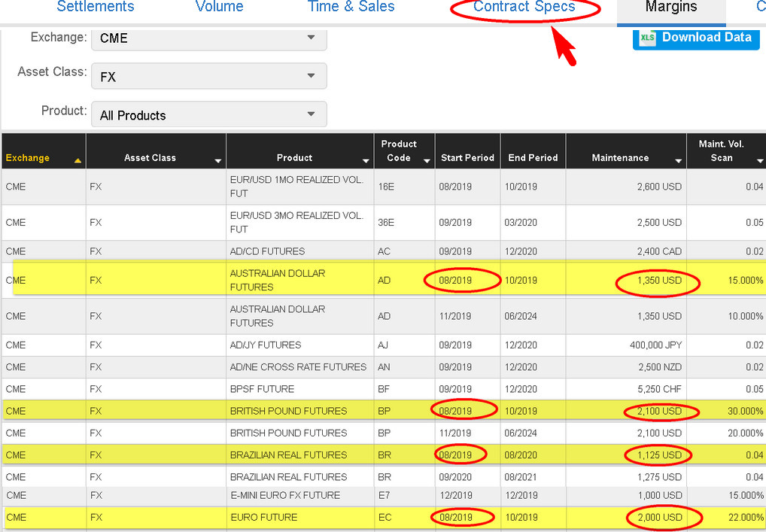Switch to Time & Sales tab
766x532 pixels.
pyautogui.click(x=351, y=7)
